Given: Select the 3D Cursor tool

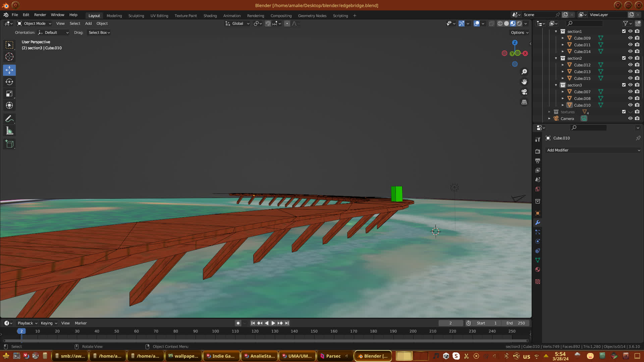Looking at the screenshot, I should pos(9,57).
